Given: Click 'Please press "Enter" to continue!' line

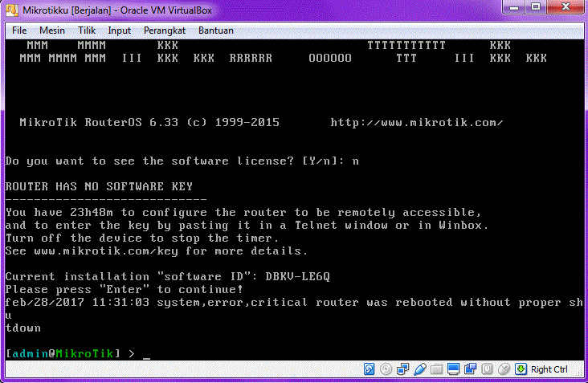Looking at the screenshot, I should coord(125,289).
